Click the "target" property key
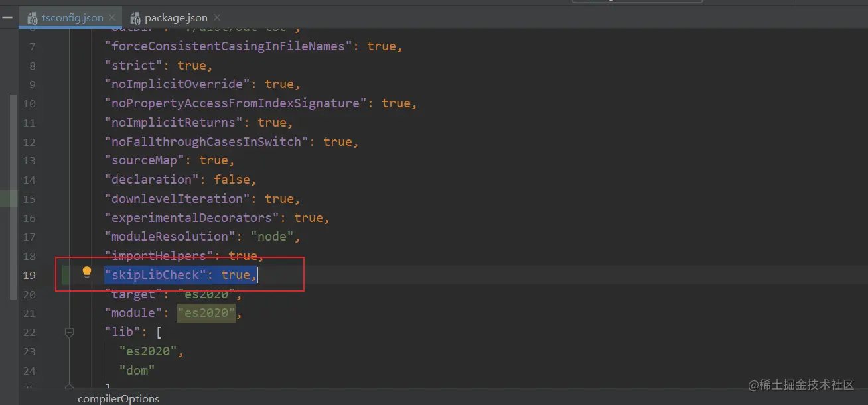 133,294
